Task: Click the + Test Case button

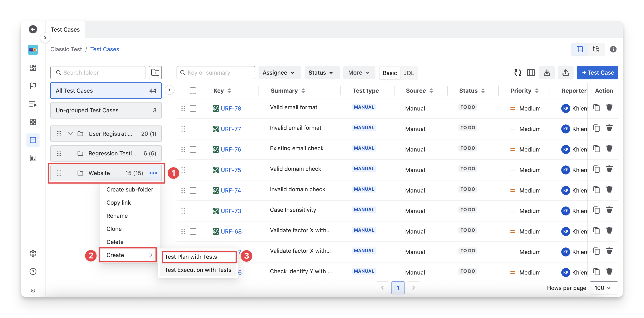Action: coord(597,73)
